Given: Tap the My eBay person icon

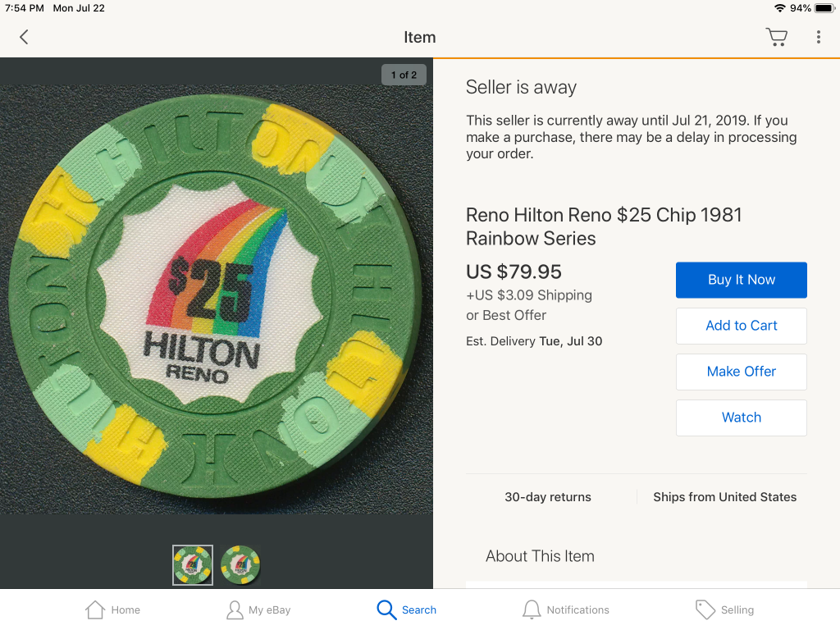Looking at the screenshot, I should (x=235, y=609).
